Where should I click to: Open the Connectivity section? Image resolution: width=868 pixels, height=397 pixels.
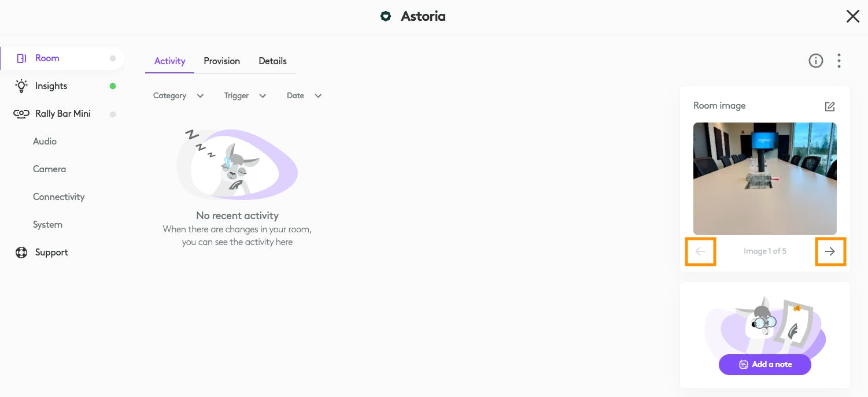click(x=58, y=197)
